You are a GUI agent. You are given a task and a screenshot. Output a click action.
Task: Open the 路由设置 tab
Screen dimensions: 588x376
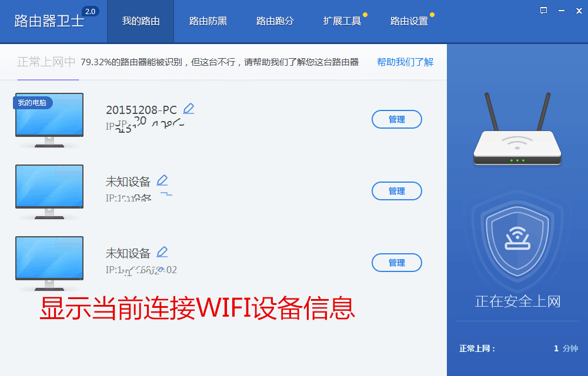click(409, 21)
